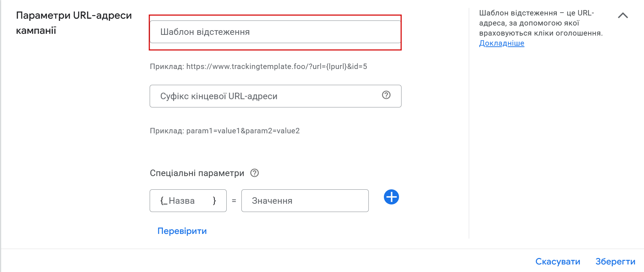Add a custom parameter with the plus button

pos(391,197)
